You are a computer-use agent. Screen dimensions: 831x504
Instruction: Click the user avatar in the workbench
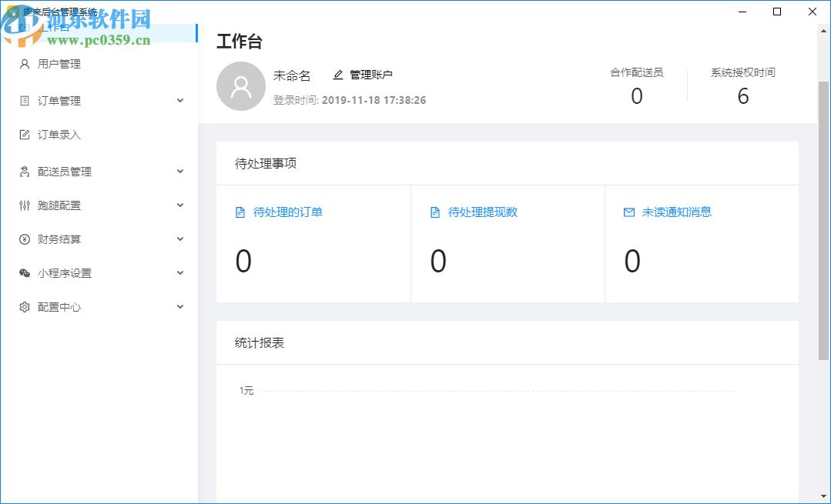pos(241,86)
